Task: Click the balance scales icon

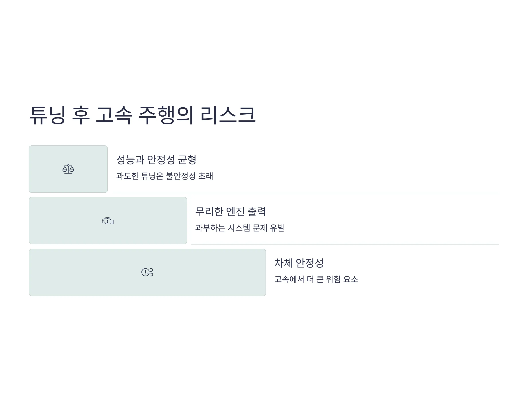Action: pos(68,169)
